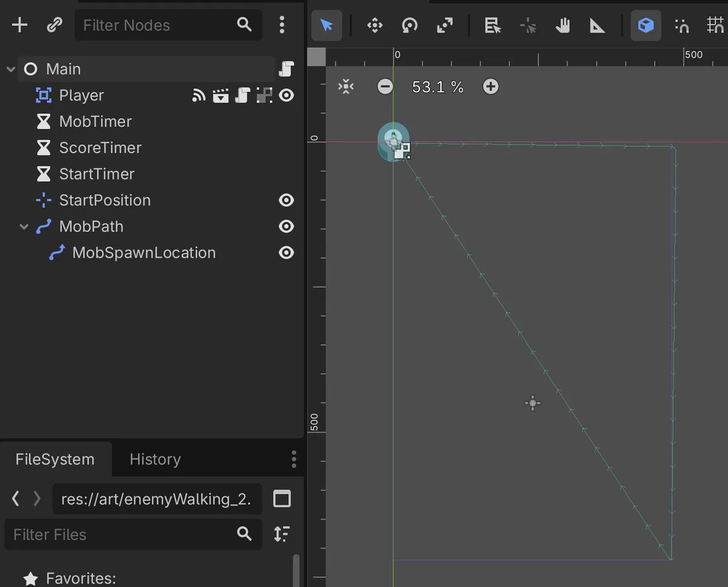Viewport: 728px width, 587px height.
Task: Open the Player node script
Action: point(243,95)
